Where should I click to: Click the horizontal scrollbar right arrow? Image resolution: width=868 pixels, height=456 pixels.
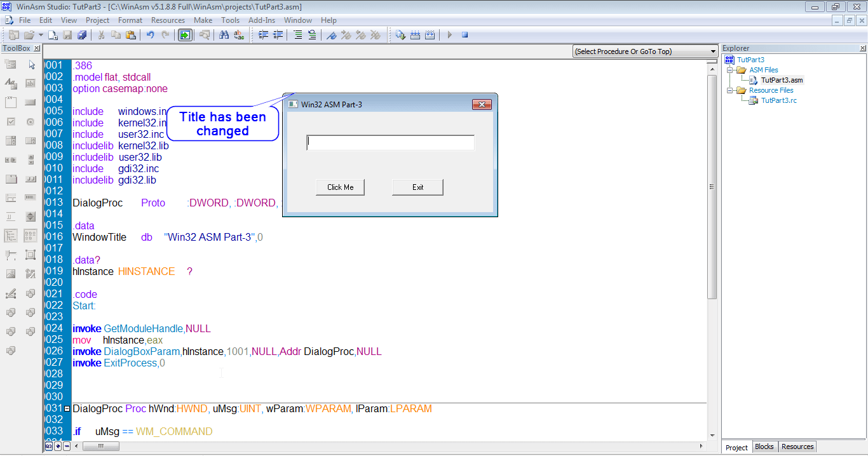(x=702, y=446)
